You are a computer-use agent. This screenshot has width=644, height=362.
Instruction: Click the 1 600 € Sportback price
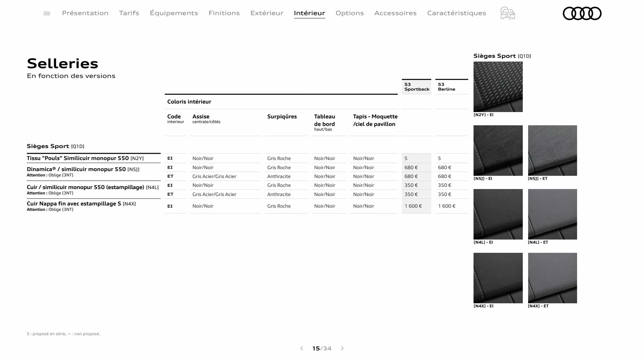[x=413, y=206]
